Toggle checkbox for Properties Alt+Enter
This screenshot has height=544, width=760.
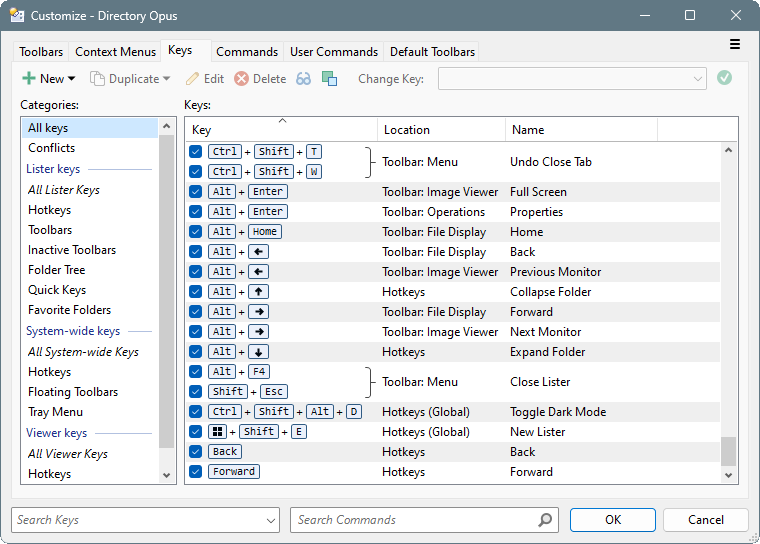point(195,212)
